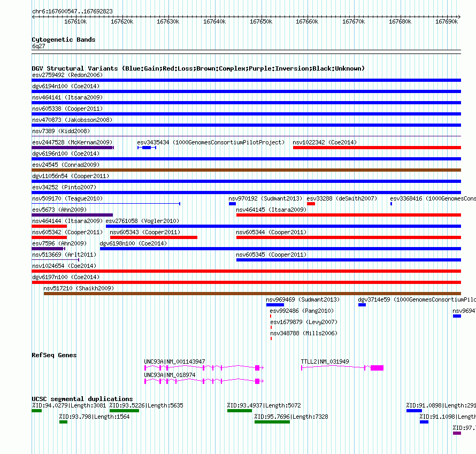Select the blue %ID:91.0898 duplication bar
Image resolution: width=476 pixels, height=454 pixels.
[x=414, y=411]
